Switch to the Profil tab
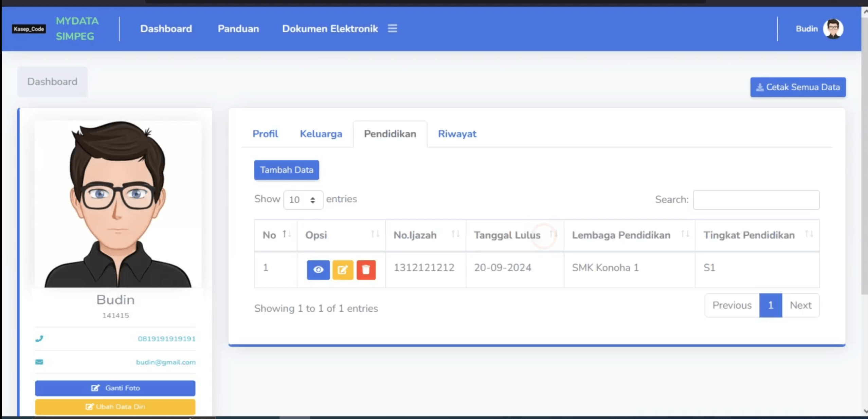 (x=265, y=134)
